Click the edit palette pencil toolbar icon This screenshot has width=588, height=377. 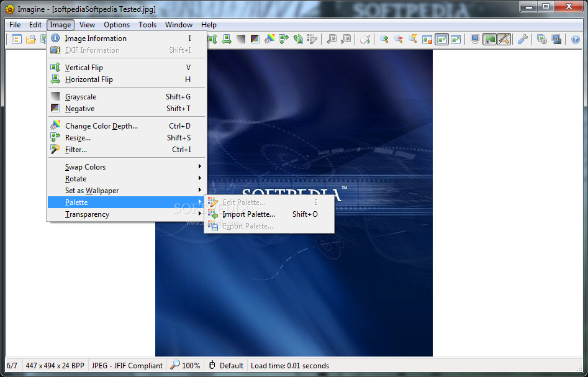pos(312,39)
